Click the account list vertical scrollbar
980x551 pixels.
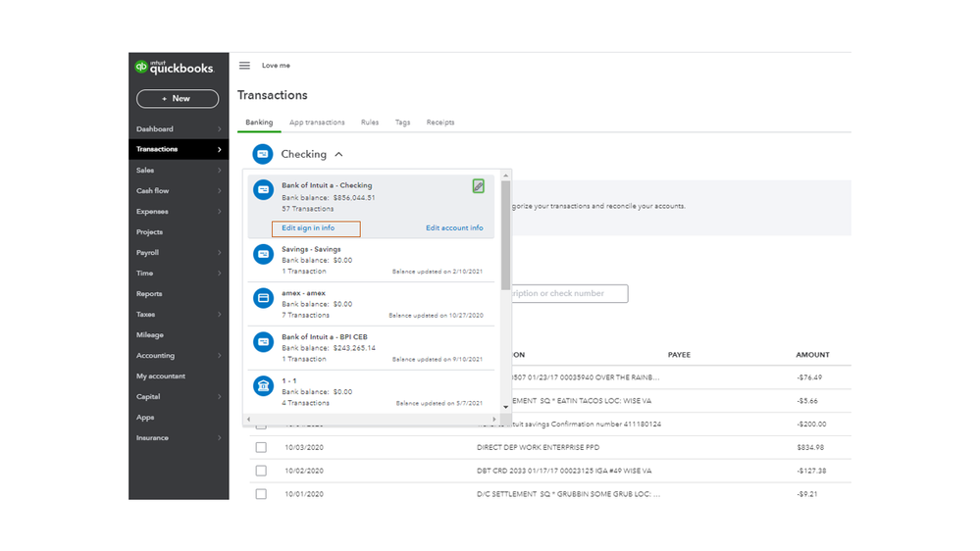point(506,235)
